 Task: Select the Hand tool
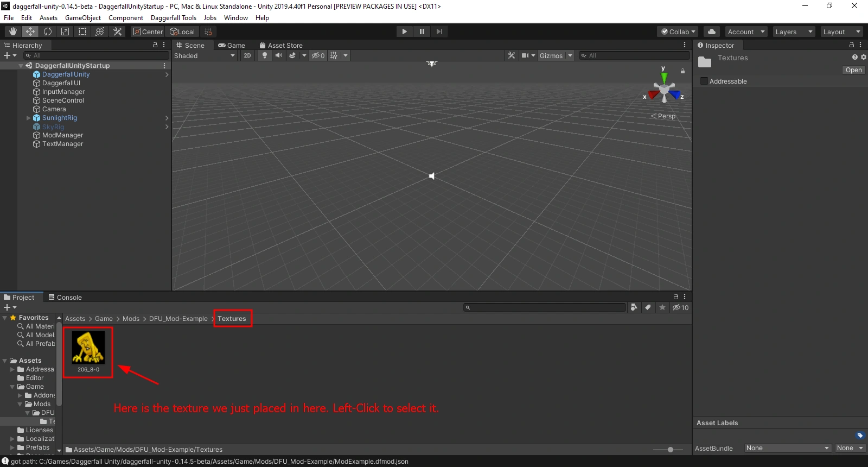click(x=13, y=31)
